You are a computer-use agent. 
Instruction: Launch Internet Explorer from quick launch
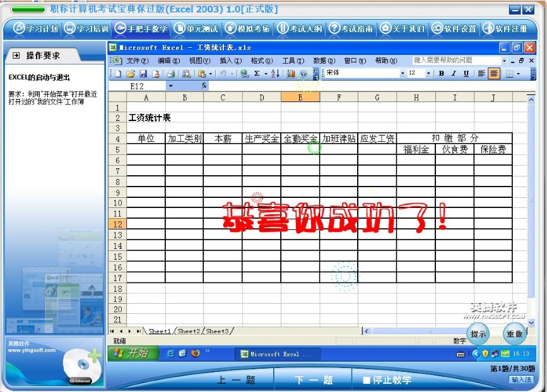[x=170, y=354]
